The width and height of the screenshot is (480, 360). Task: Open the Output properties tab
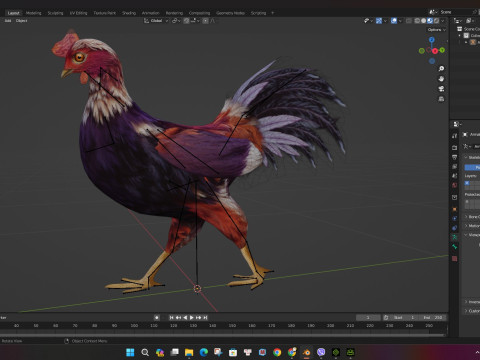click(454, 157)
